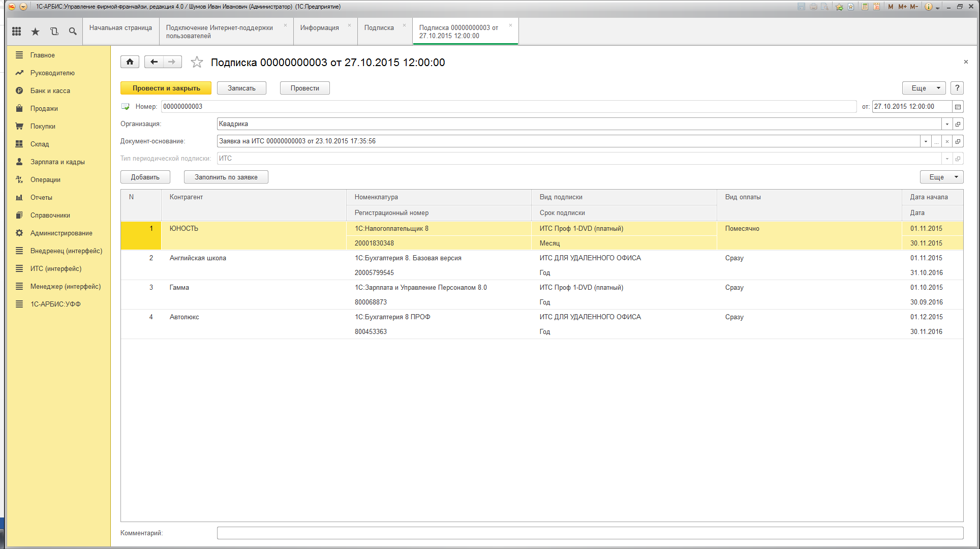Open the Склад section
The image size is (980, 549).
click(x=40, y=144)
